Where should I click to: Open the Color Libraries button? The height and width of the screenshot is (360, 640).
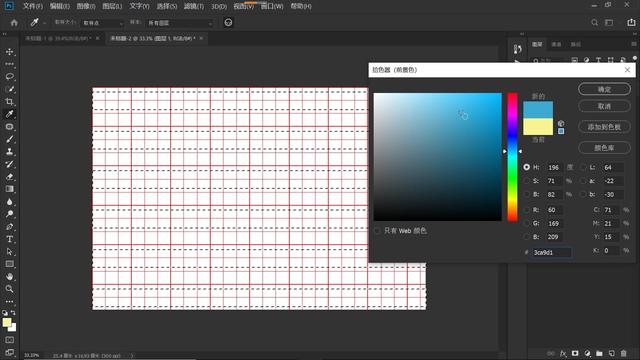(604, 148)
